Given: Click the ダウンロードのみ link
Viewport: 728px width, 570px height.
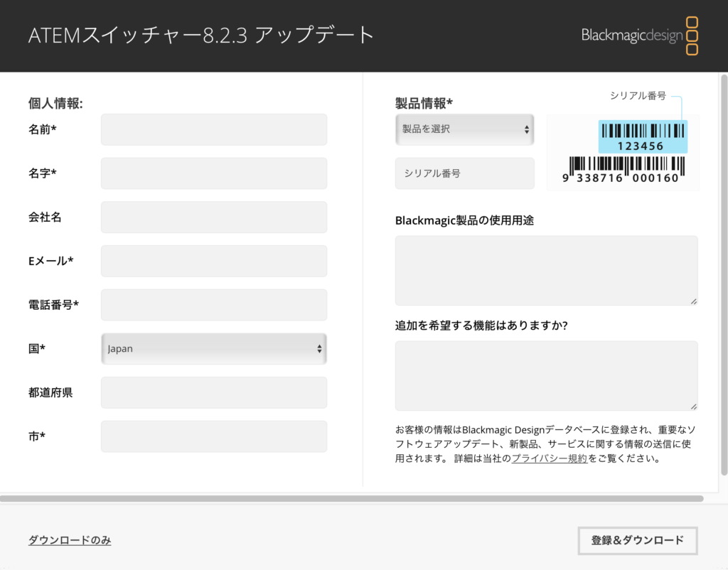Looking at the screenshot, I should pyautogui.click(x=70, y=540).
